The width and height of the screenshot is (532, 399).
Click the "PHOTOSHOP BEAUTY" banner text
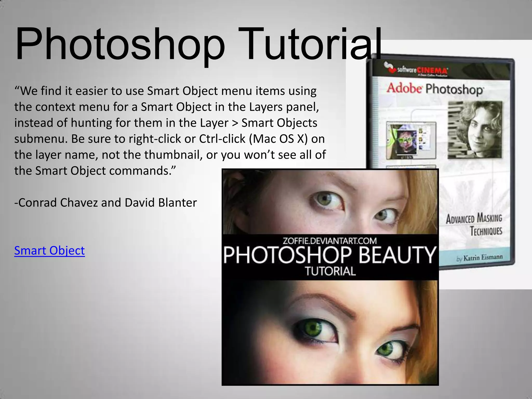(x=330, y=255)
